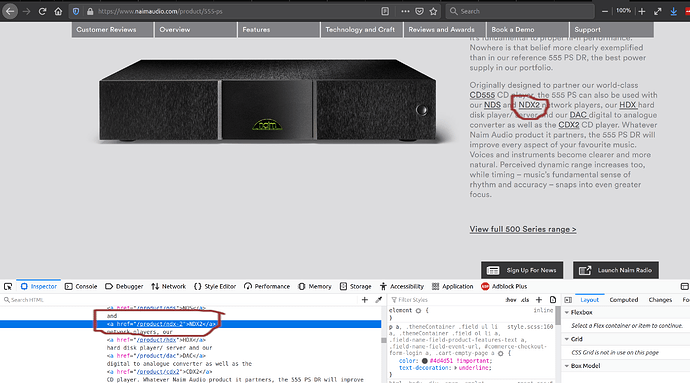This screenshot has height=383, width=690.
Task: Open the Layout sidebar tab
Action: tap(590, 300)
